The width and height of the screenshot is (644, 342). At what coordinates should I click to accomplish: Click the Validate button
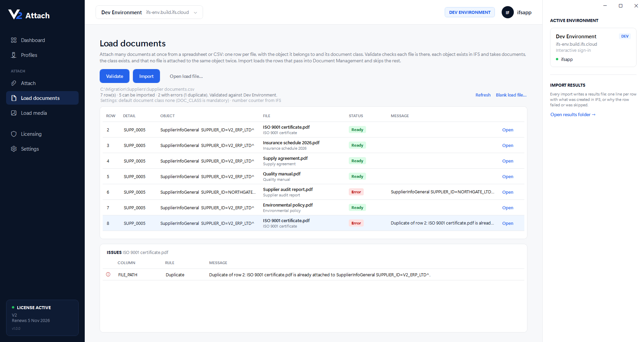pos(115,76)
